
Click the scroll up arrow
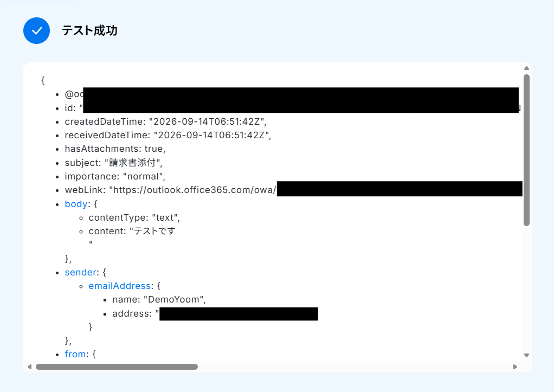[x=526, y=68]
